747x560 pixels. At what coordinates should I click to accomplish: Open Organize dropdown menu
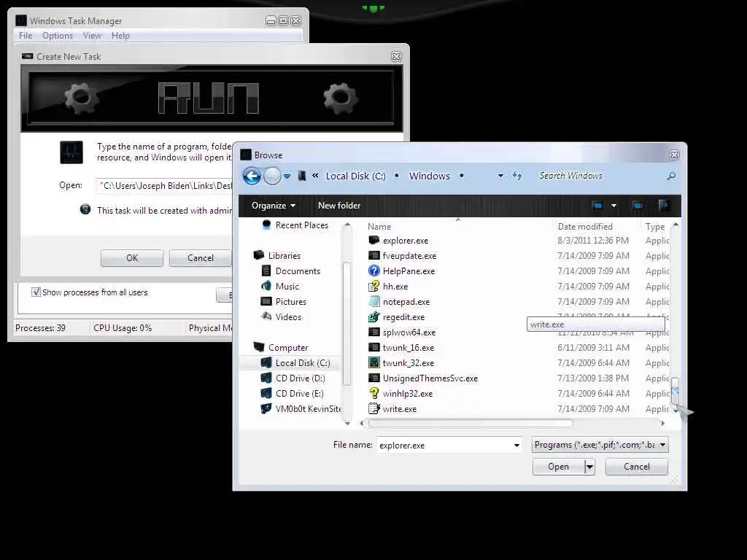click(x=274, y=206)
